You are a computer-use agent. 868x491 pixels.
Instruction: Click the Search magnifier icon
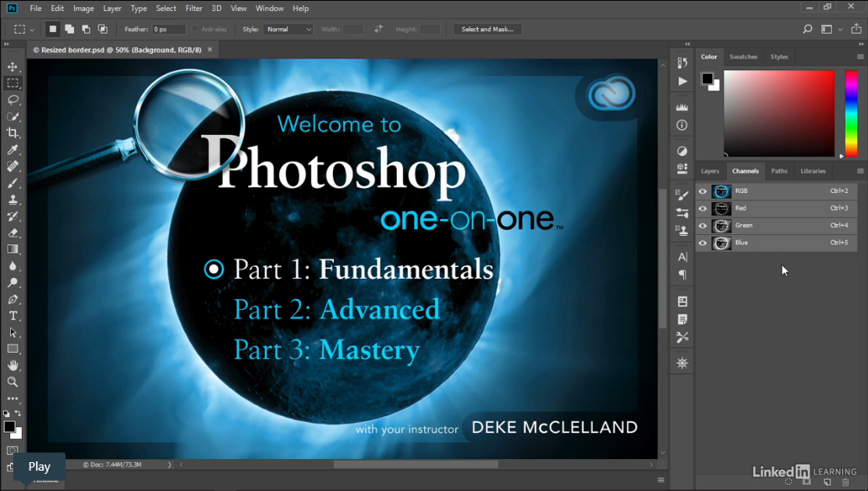pos(808,30)
